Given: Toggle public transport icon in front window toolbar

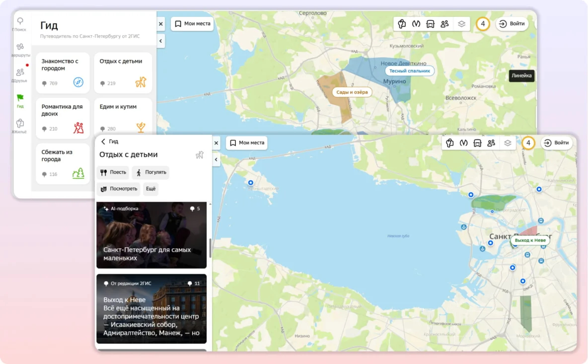Looking at the screenshot, I should pyautogui.click(x=477, y=143).
